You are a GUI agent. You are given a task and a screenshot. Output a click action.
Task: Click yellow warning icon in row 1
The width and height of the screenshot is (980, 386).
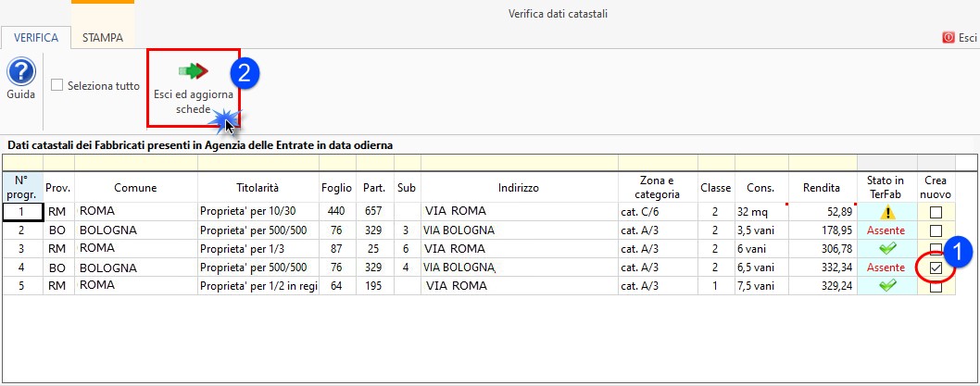pyautogui.click(x=886, y=212)
